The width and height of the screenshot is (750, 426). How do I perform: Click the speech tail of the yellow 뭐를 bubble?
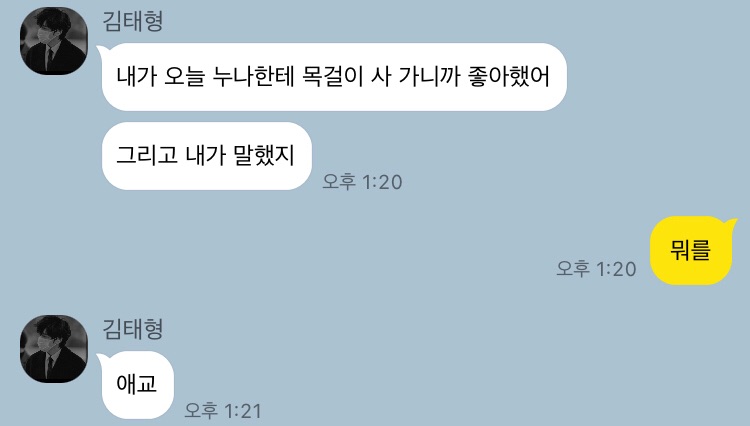coord(731,222)
